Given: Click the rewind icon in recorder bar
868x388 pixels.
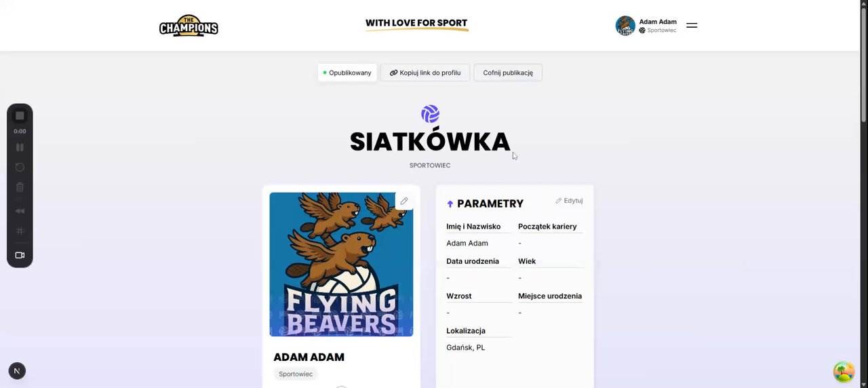Looking at the screenshot, I should pyautogui.click(x=20, y=211).
